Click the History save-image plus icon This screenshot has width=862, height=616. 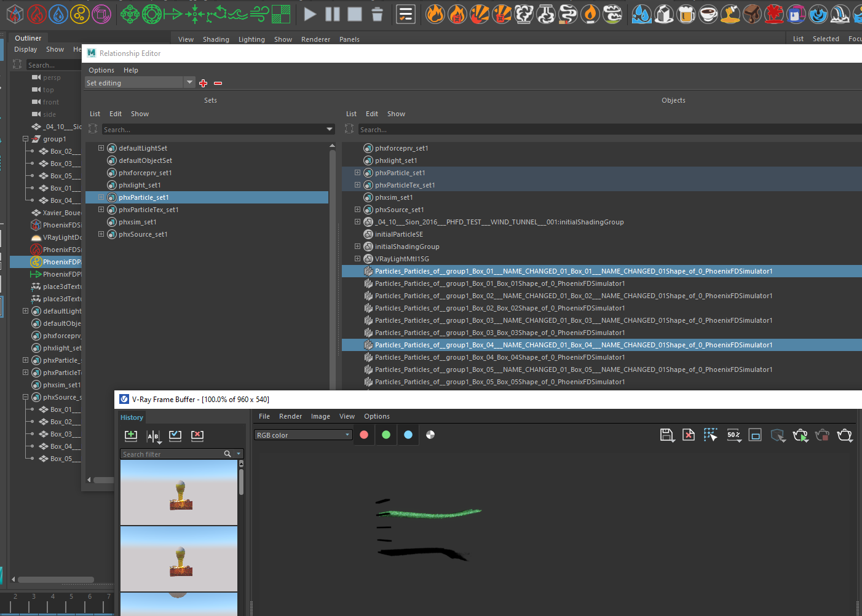131,436
